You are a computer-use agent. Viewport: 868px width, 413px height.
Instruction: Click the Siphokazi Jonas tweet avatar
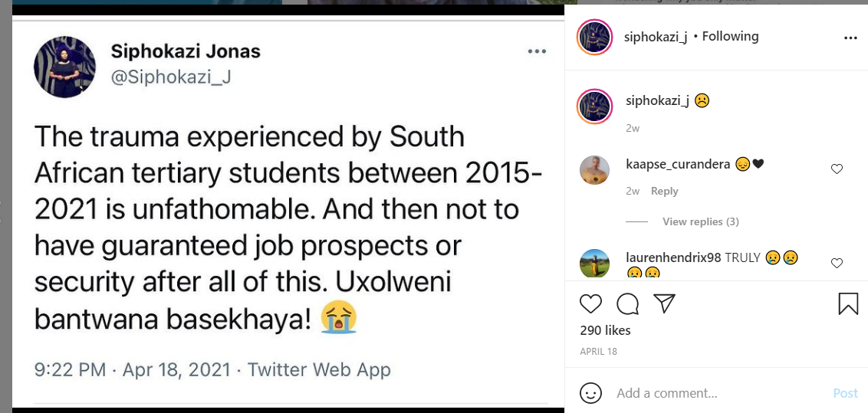pyautogui.click(x=64, y=67)
